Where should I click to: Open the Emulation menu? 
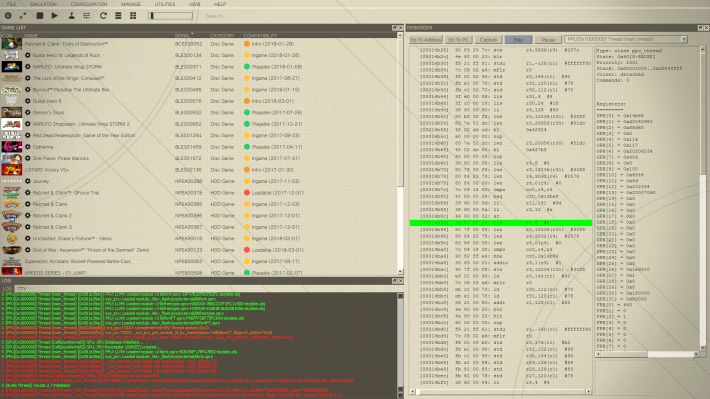coord(43,4)
